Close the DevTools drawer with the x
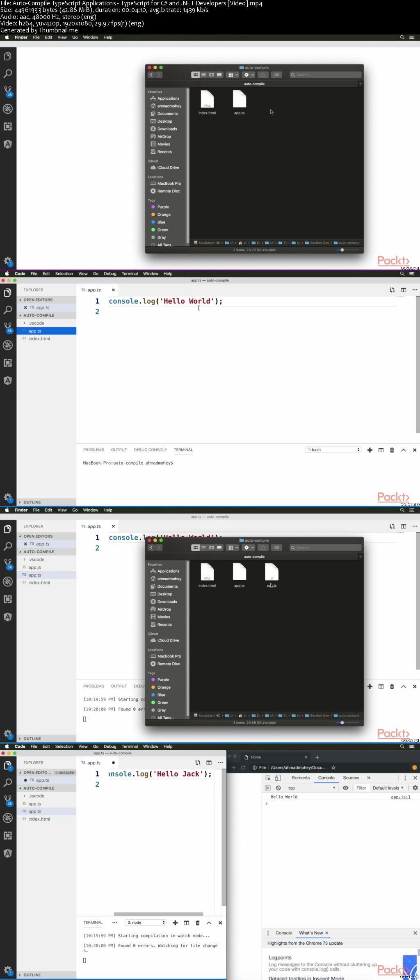Viewport: 420px width, 980px height. [x=415, y=933]
